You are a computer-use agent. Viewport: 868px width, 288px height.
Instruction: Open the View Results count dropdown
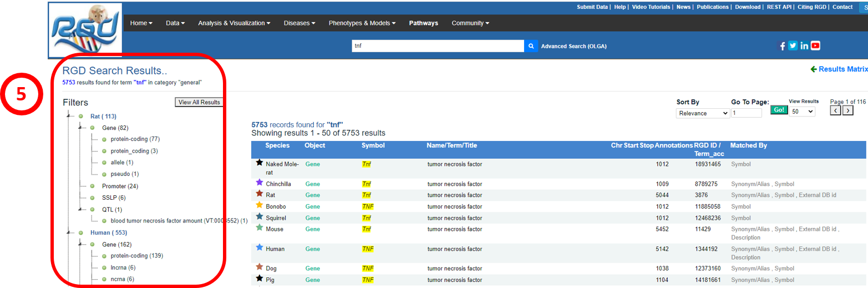tap(802, 112)
